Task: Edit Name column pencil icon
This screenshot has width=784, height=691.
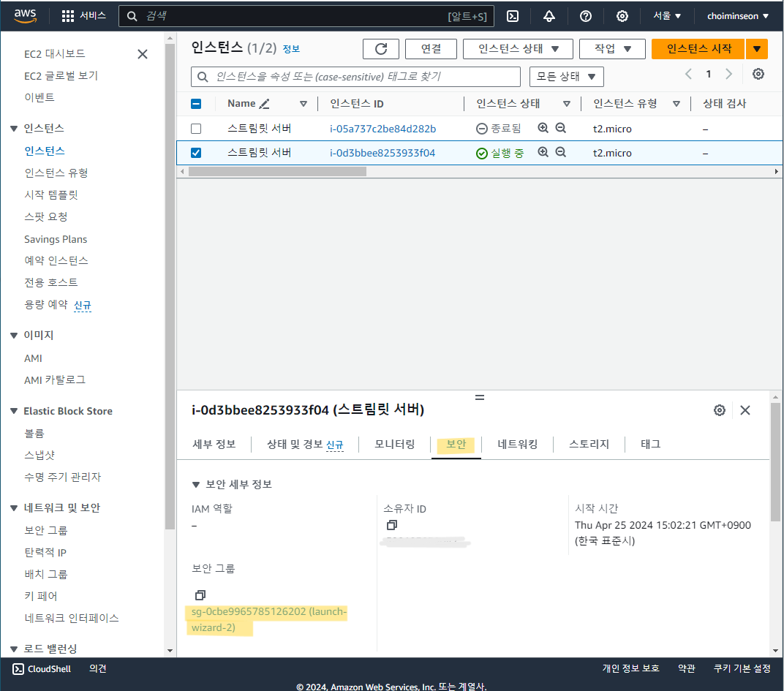Action: [265, 104]
